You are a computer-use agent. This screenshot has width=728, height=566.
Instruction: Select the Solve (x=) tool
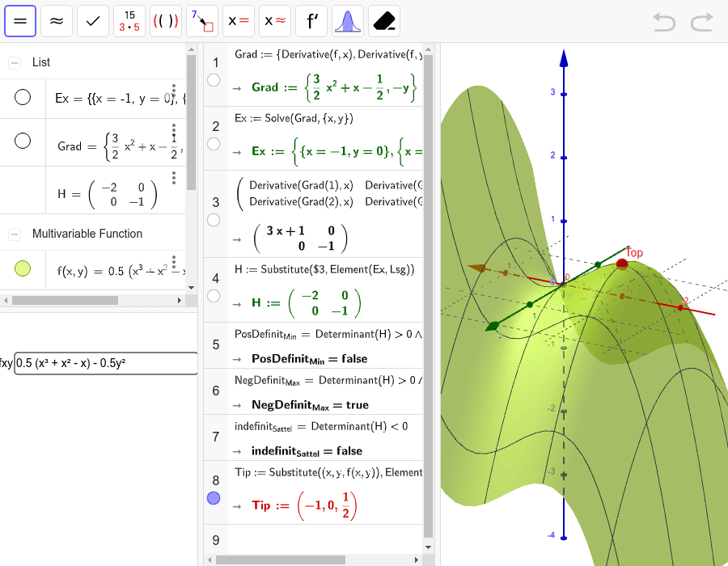(x=239, y=21)
